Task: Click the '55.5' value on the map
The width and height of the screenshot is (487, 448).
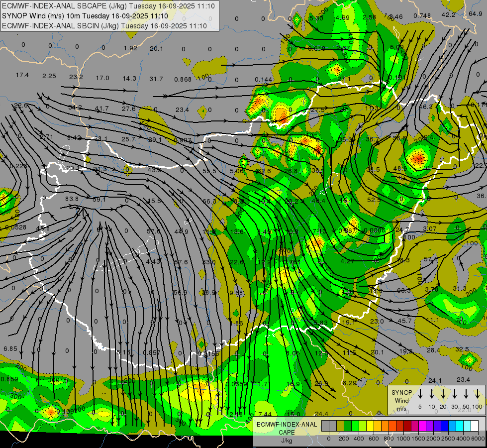Action: point(209,171)
